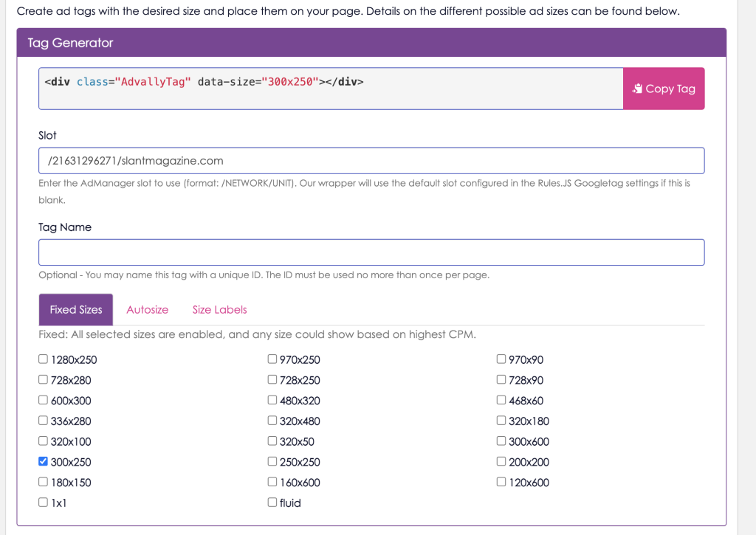Select the 320x480 checkbox
Viewport: 756px width, 535px height.
(272, 421)
